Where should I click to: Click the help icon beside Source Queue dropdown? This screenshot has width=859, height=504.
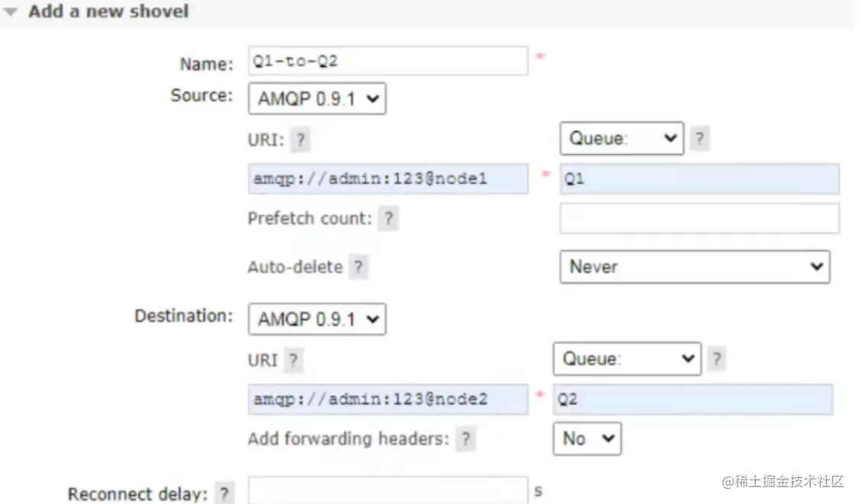699,139
